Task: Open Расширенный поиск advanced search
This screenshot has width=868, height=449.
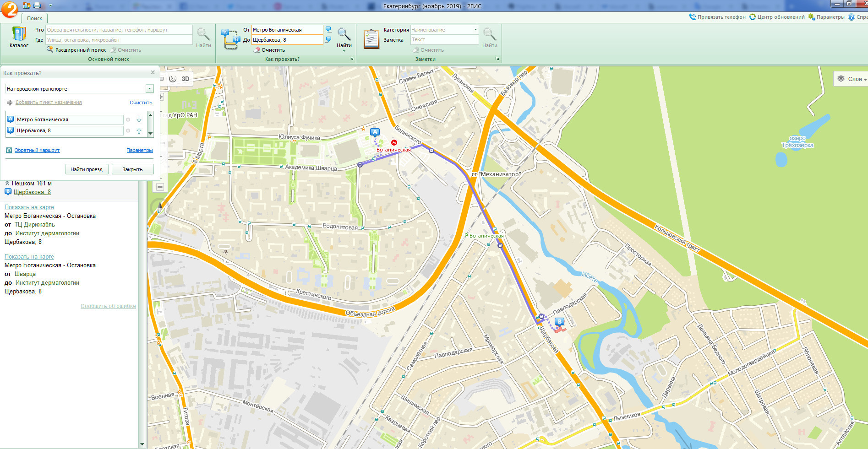Action: [76, 50]
